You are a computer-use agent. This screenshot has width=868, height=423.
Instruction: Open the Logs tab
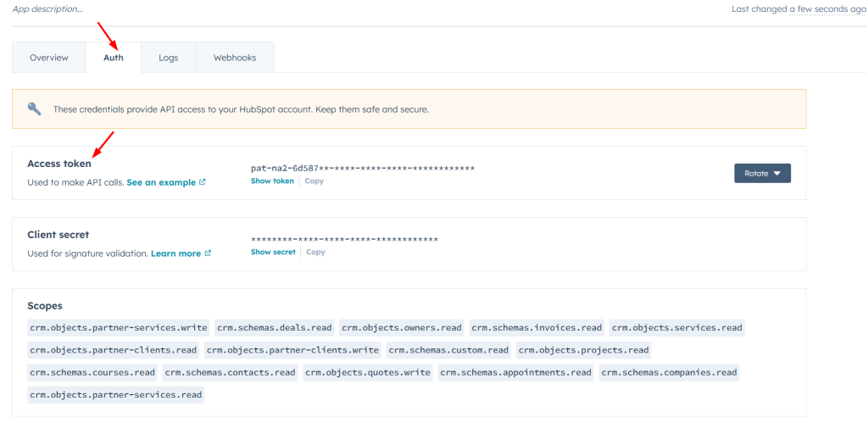pos(169,58)
